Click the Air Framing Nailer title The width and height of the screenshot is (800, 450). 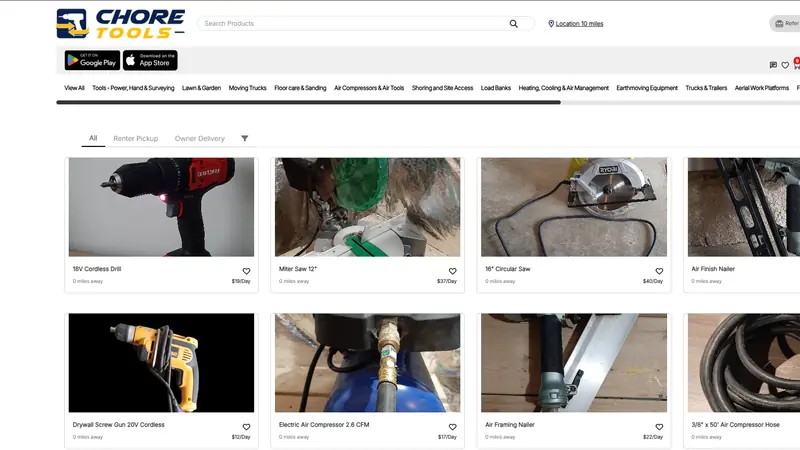[510, 424]
